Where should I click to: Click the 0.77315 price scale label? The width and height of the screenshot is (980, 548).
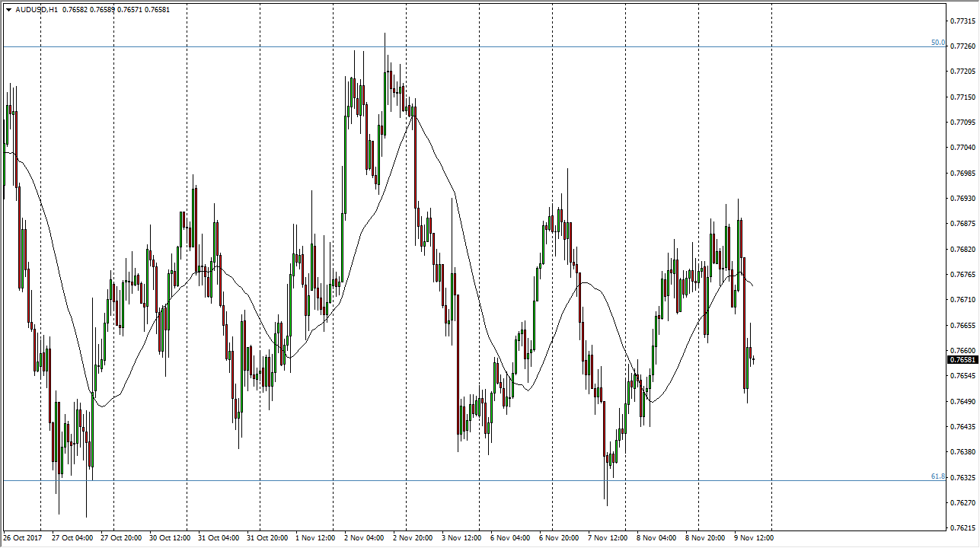click(x=962, y=21)
